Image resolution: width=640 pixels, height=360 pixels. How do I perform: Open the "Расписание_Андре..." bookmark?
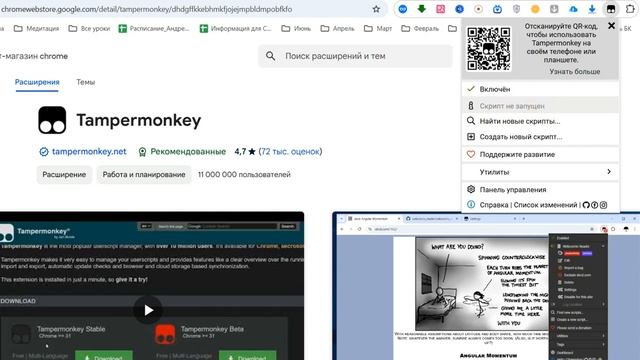pos(153,29)
